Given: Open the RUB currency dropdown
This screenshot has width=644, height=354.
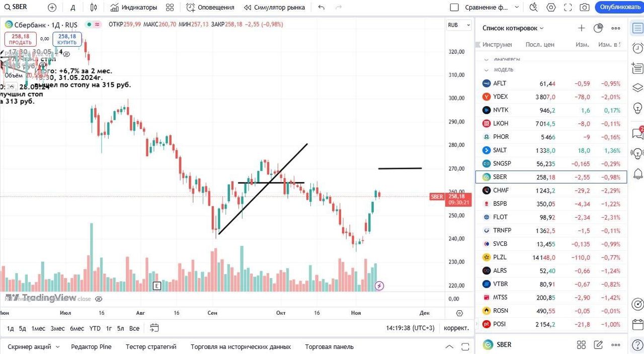Looking at the screenshot, I should coord(458,25).
